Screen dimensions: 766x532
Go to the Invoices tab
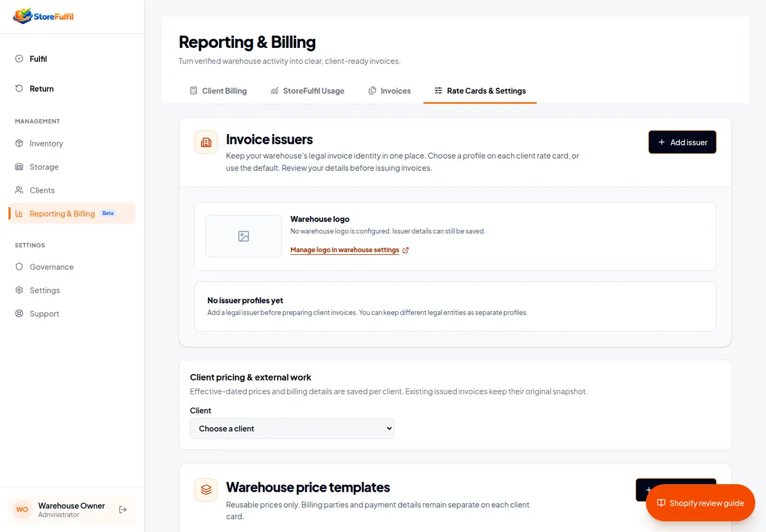pos(390,91)
